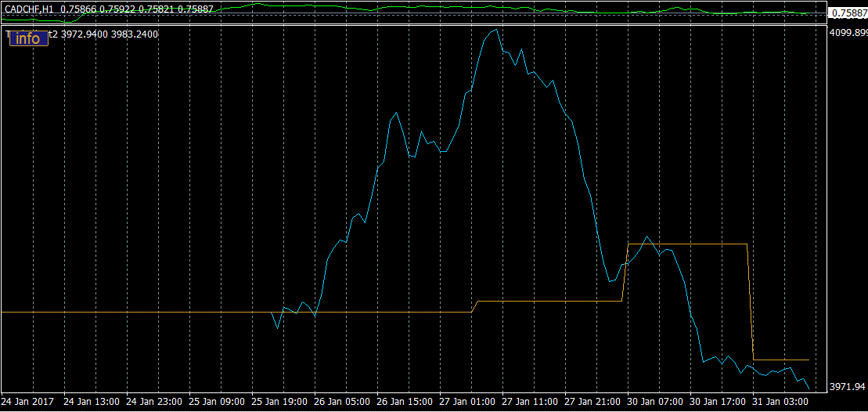The height and width of the screenshot is (412, 868).
Task: Select the 27 Jan 11:00 time label
Action: coord(530,401)
